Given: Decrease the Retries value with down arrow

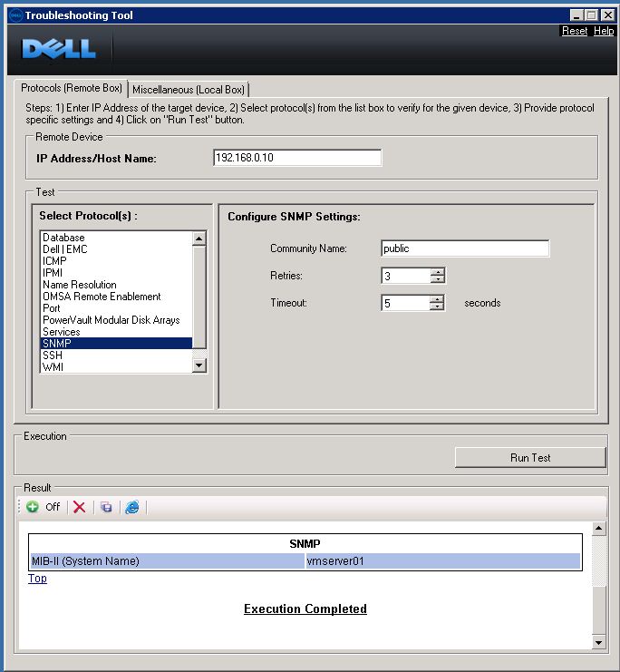Looking at the screenshot, I should [x=437, y=280].
